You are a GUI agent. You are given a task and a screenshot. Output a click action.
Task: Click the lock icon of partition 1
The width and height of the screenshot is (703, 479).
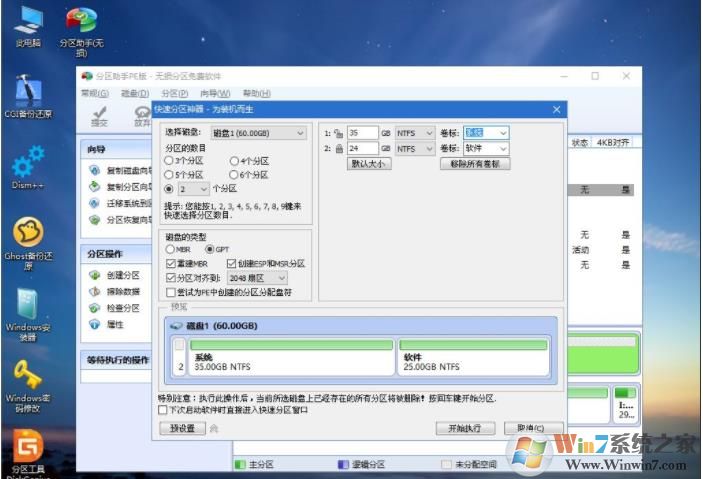tap(339, 133)
